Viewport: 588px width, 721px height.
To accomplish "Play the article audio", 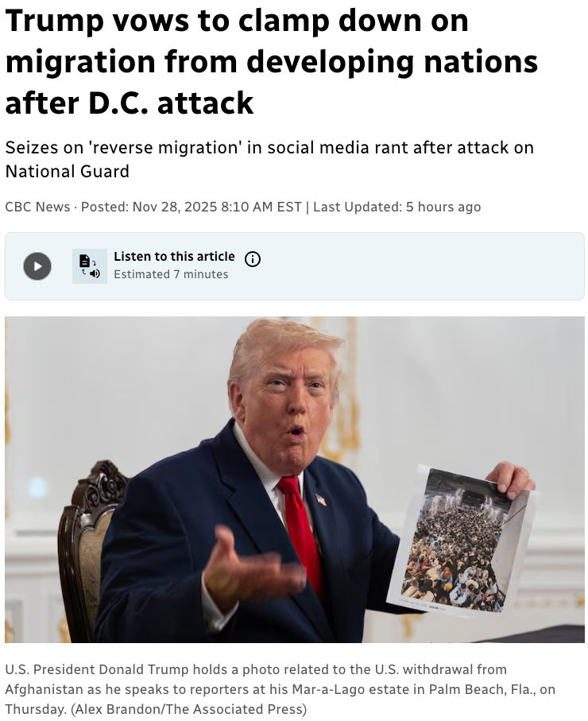I will [37, 266].
